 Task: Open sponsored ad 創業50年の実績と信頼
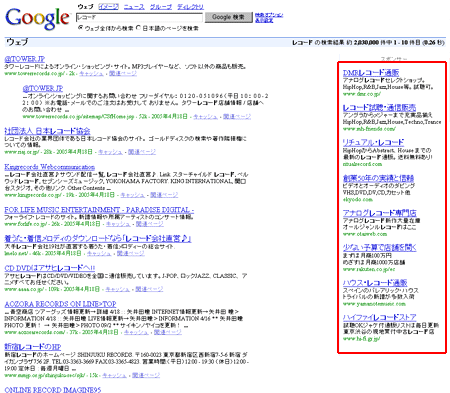coord(378,178)
